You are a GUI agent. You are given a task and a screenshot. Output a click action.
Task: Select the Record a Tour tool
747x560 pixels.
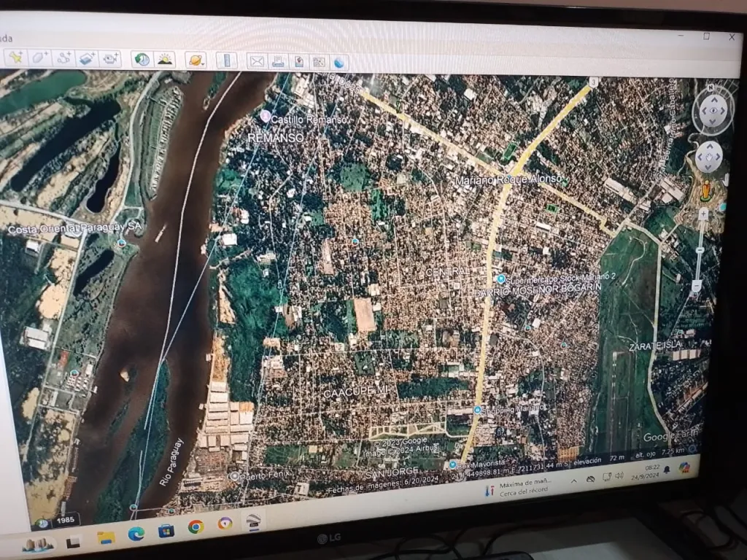[x=111, y=58]
